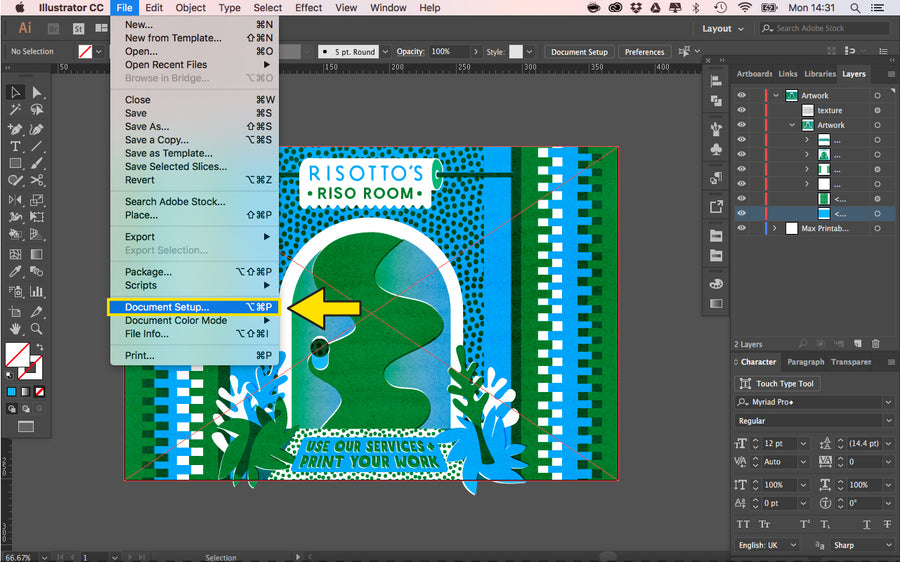Click the Delete Selection trash icon in Layers
Screen dimensions: 900x562
pyautogui.click(x=875, y=344)
